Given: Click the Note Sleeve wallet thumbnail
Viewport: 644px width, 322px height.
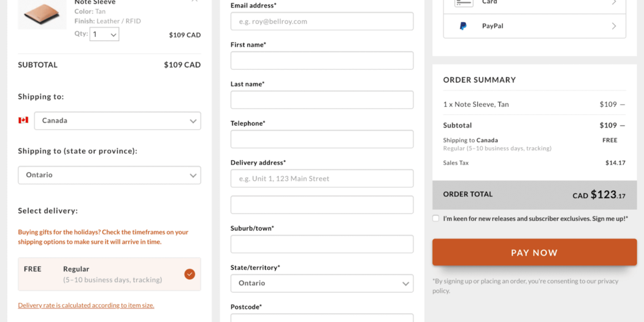Looking at the screenshot, I should point(42,13).
